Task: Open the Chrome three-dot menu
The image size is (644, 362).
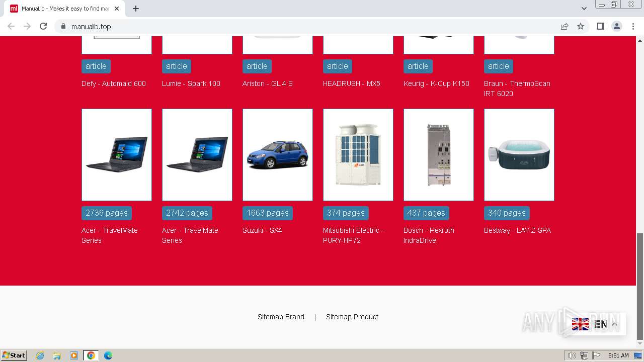Action: pyautogui.click(x=633, y=26)
